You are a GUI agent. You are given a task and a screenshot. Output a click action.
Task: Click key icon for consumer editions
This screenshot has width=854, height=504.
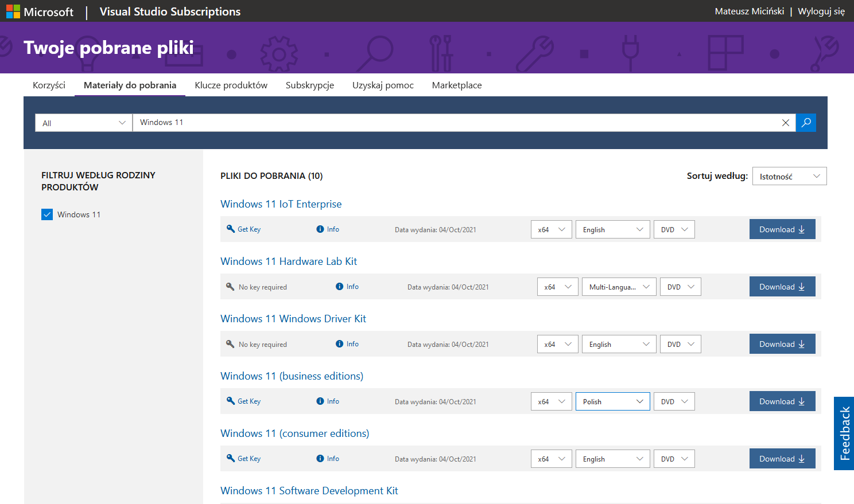pos(231,458)
